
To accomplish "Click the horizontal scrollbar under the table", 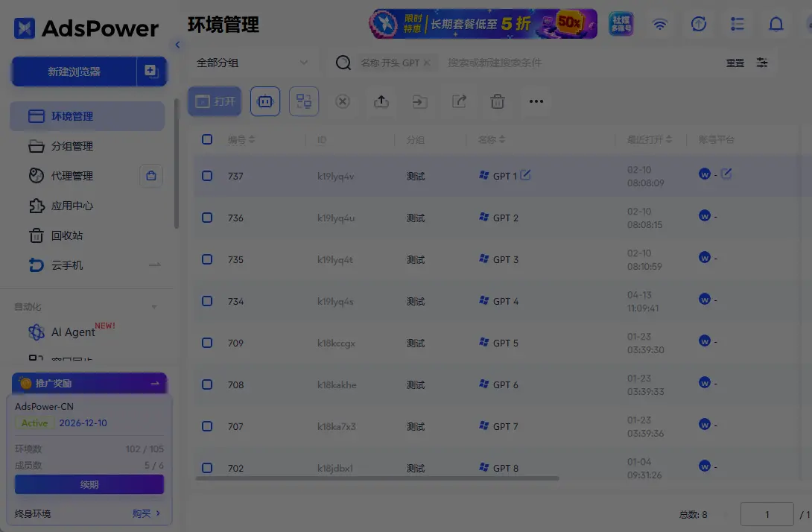I will (x=377, y=478).
